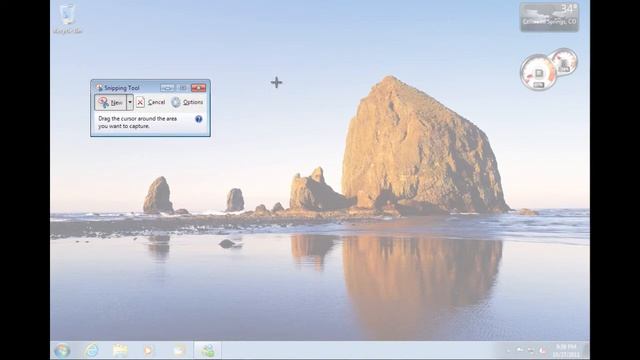
Task: Open Snipping Tool help question mark
Action: [x=198, y=119]
